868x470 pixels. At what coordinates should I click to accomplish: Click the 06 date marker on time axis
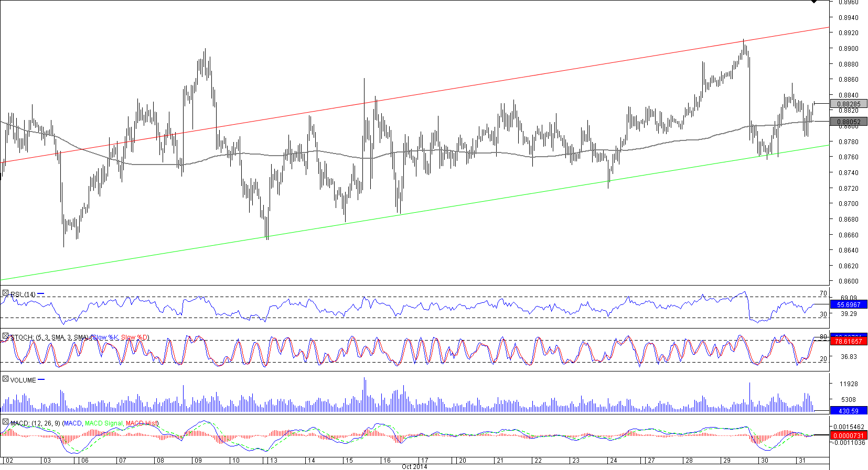tap(85, 461)
